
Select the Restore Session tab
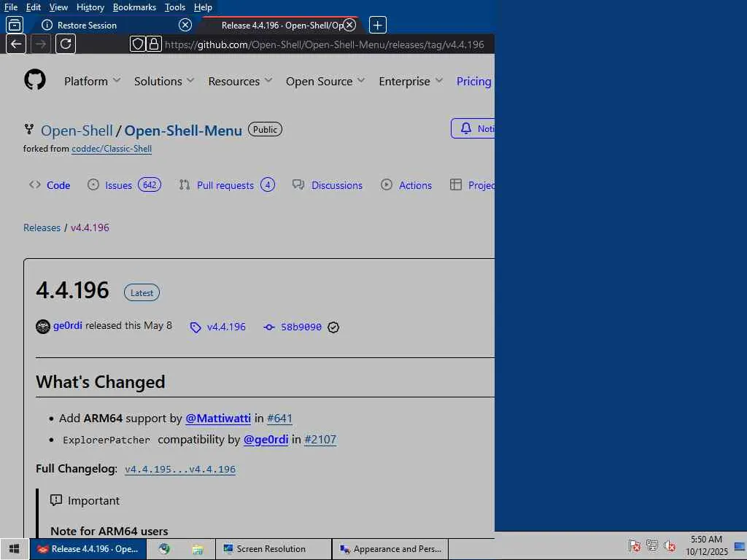[x=113, y=25]
